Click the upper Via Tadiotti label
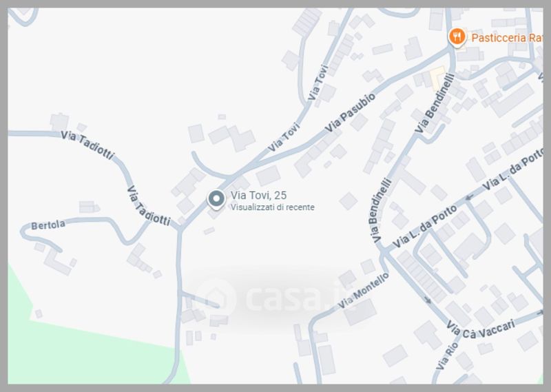 point(87,145)
